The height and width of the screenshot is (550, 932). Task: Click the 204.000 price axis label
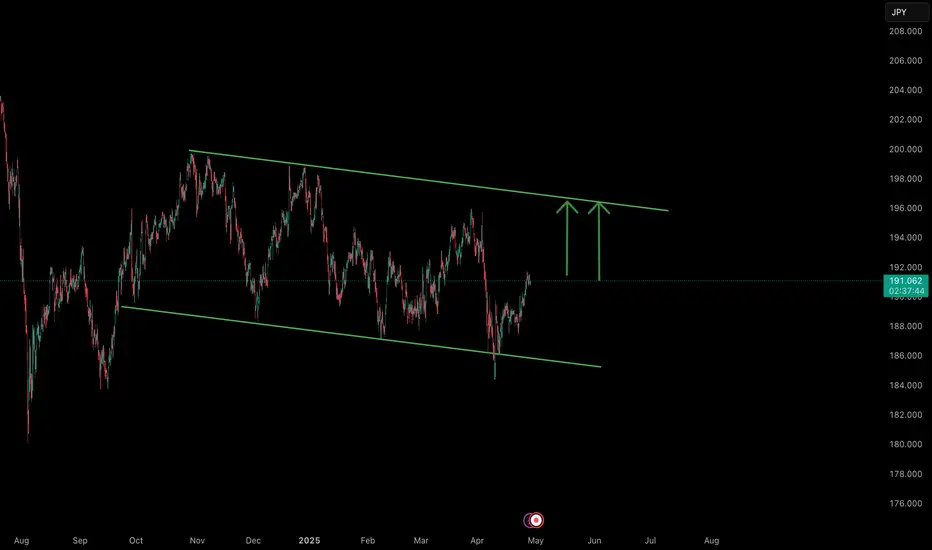click(905, 90)
